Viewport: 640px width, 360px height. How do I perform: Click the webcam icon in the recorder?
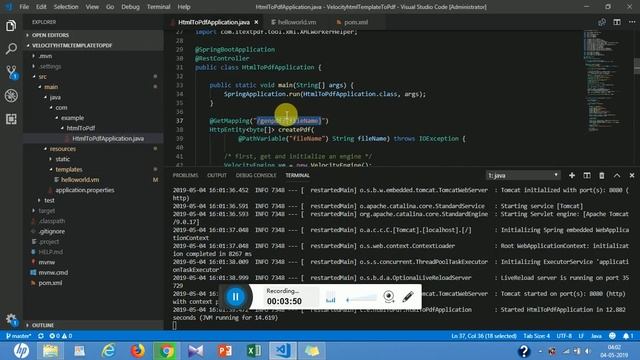coord(389,296)
